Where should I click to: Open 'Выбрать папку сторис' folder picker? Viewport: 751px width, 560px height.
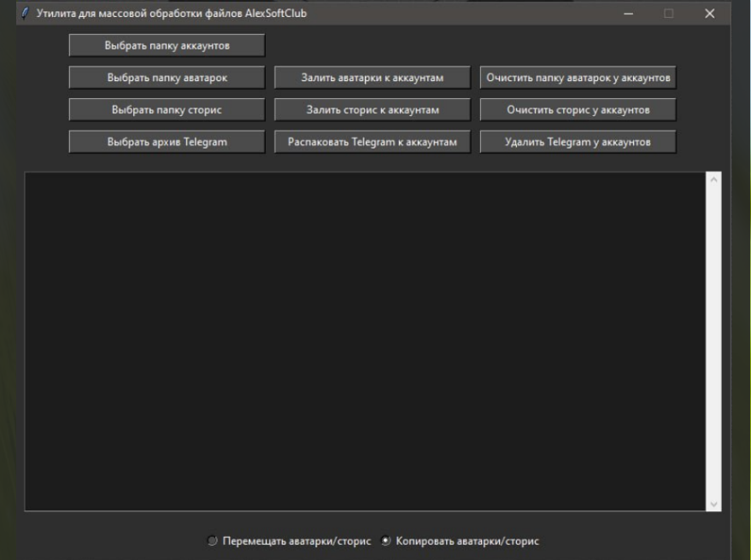click(167, 109)
